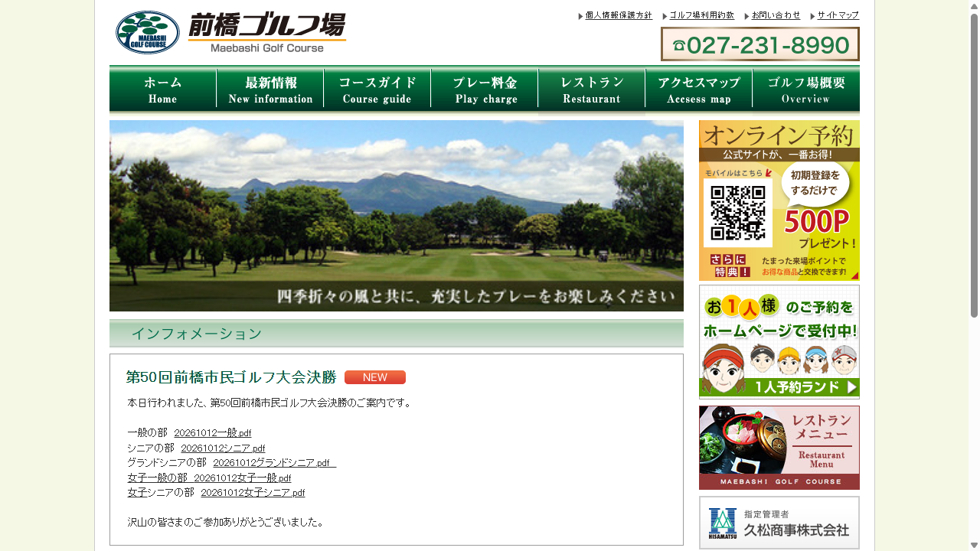The width and height of the screenshot is (980, 551).
Task: Open the お問い合わせ link
Action: (x=776, y=15)
